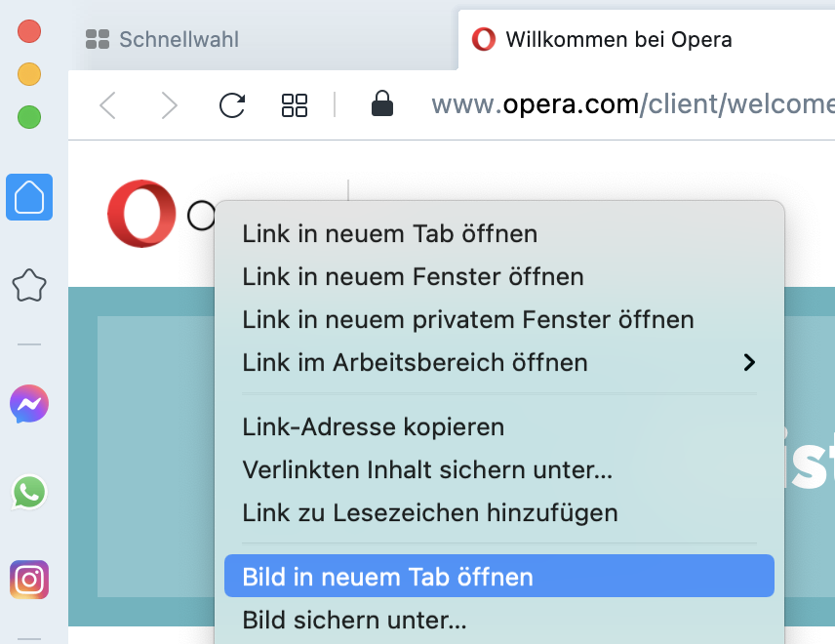Viewport: 835px width, 644px height.
Task: Launch Messenger from the sidebar
Action: 29,403
